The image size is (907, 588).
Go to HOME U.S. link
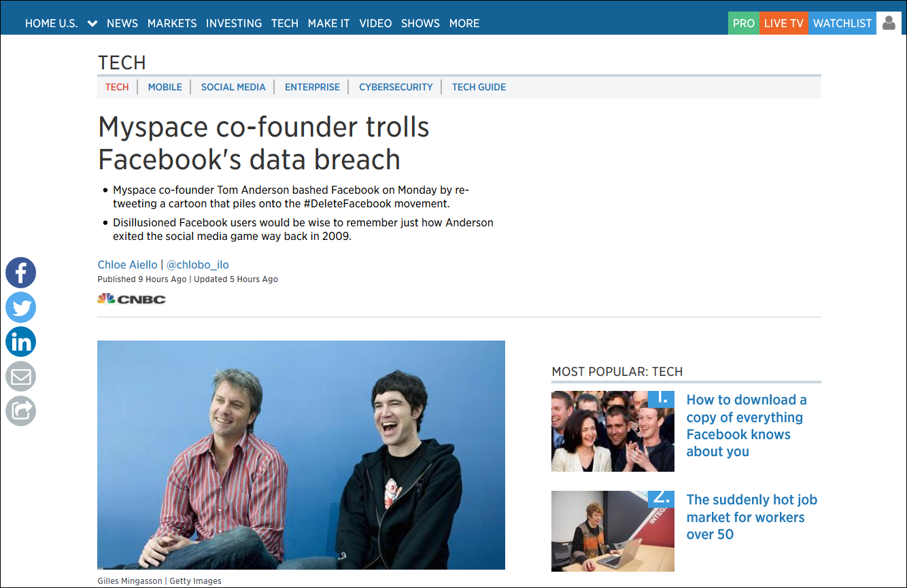pyautogui.click(x=52, y=23)
